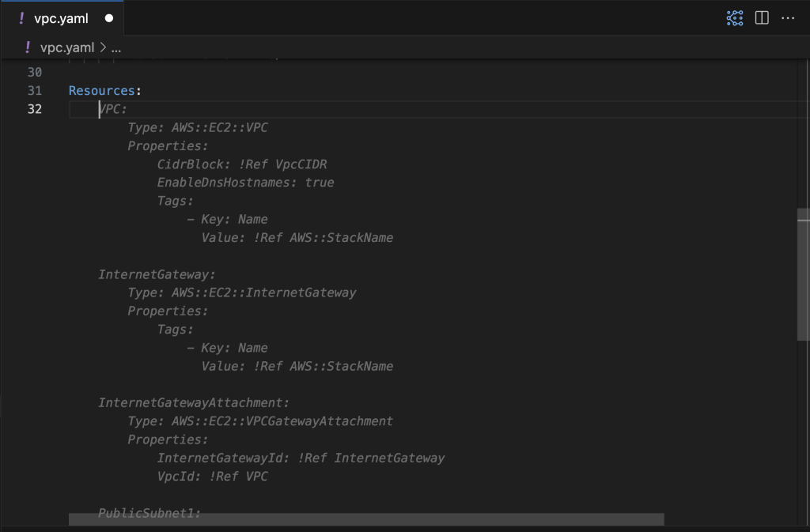Click line number 31 in the gutter
Viewport: 810px width, 532px height.
[35, 91]
